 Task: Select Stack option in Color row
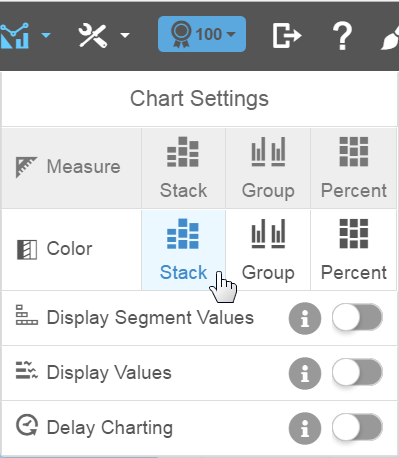tap(183, 250)
